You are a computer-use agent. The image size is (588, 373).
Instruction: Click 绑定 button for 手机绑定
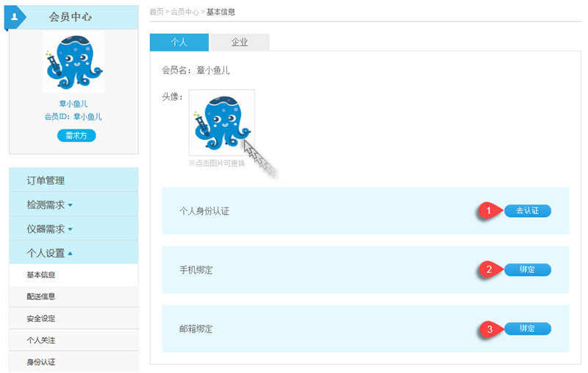(527, 269)
